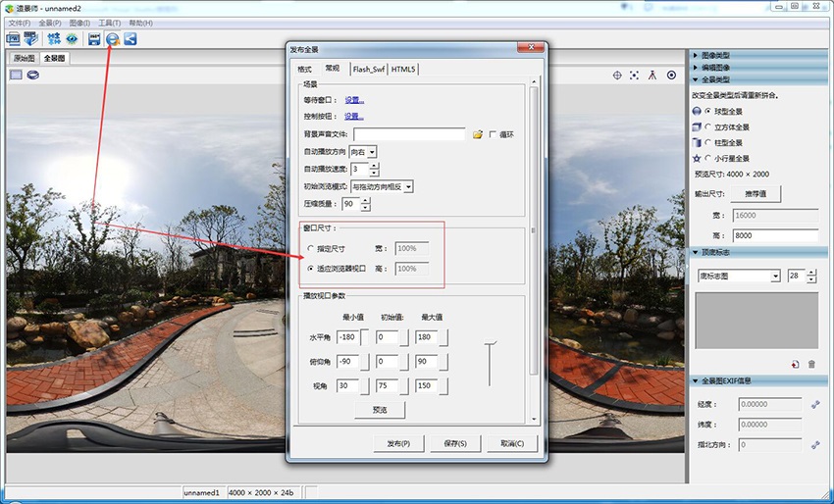Click the 背景声音文件 text field
This screenshot has width=834, height=504.
coord(409,134)
